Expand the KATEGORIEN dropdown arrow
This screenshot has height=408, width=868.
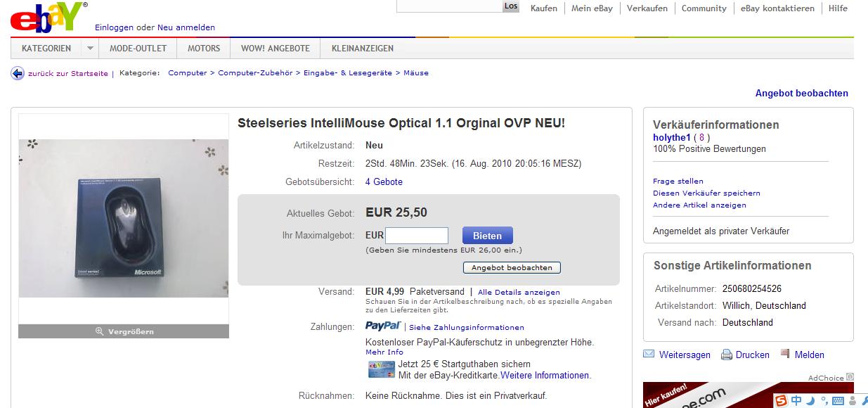pos(90,49)
